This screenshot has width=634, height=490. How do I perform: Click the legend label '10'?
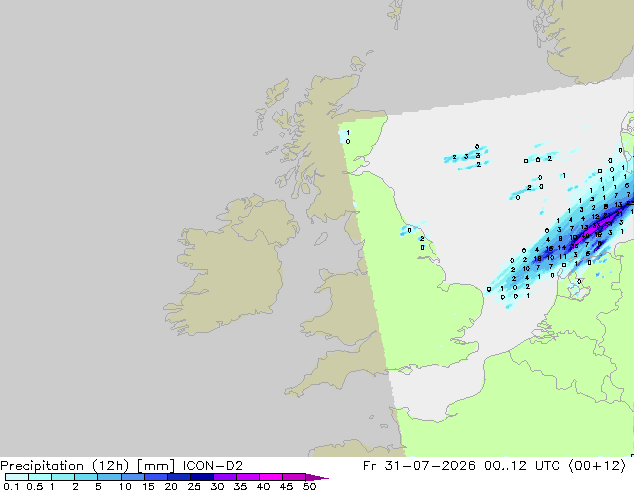click(125, 486)
